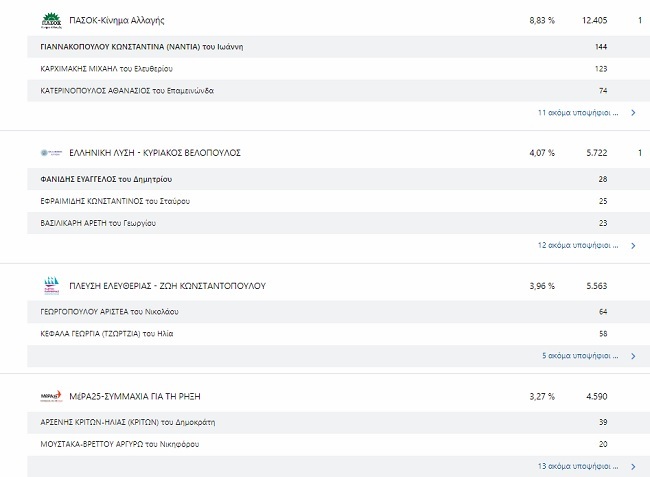Click the ΜέΡΑ25-ΣΥΜΜΑΧΙΑ ΓΙΑ ΤΗ ΡΗΞΗ heading
The width and height of the screenshot is (650, 477).
point(135,396)
